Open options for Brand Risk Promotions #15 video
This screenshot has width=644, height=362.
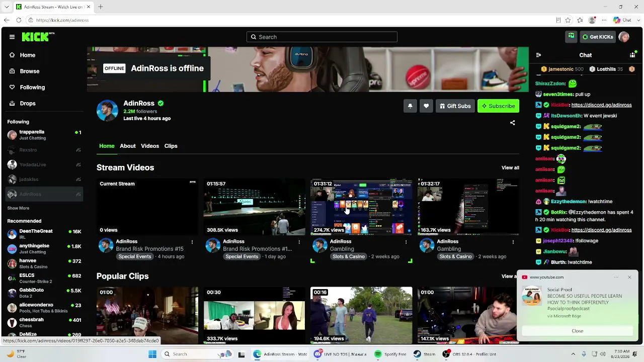192,242
